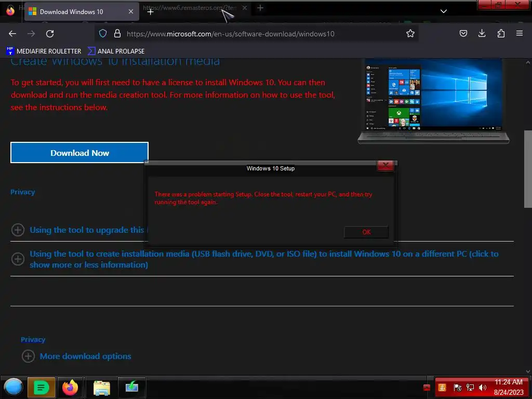The height and width of the screenshot is (399, 532).
Task: Open the Save to Pocket icon
Action: (463, 33)
